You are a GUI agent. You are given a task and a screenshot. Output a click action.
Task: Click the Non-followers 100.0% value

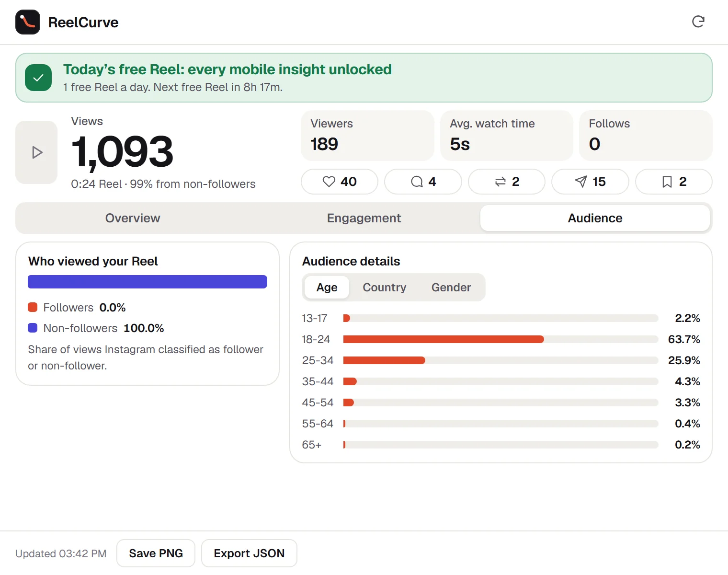pos(144,328)
